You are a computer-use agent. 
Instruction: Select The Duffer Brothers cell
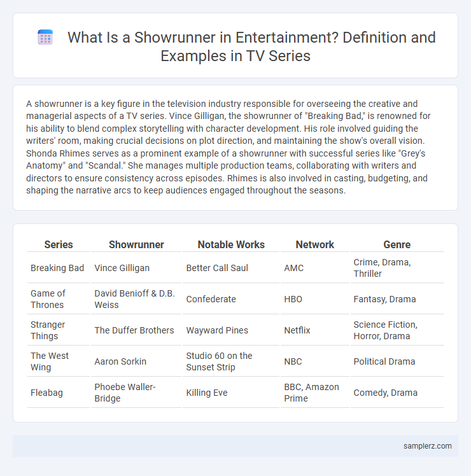[136, 330]
